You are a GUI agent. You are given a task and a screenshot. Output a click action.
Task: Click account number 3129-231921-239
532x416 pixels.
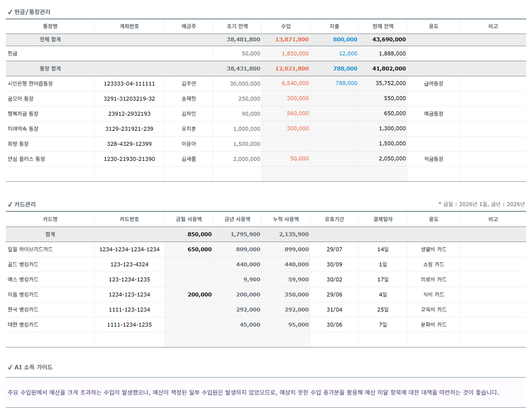pyautogui.click(x=129, y=129)
